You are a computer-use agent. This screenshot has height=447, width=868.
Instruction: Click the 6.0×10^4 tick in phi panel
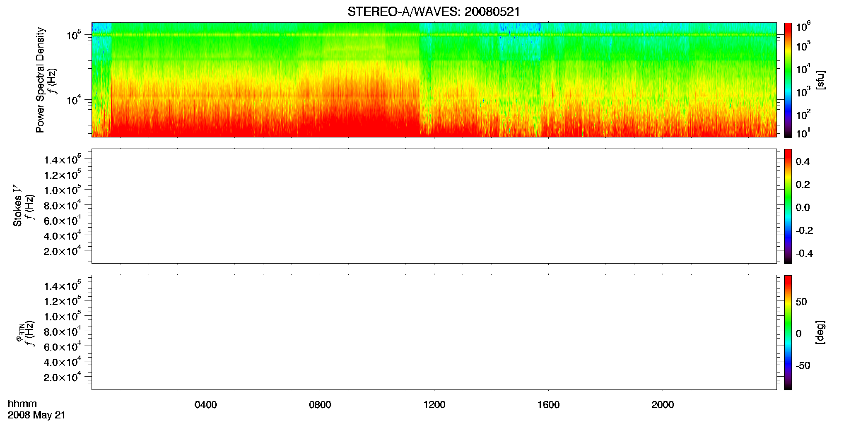click(63, 347)
